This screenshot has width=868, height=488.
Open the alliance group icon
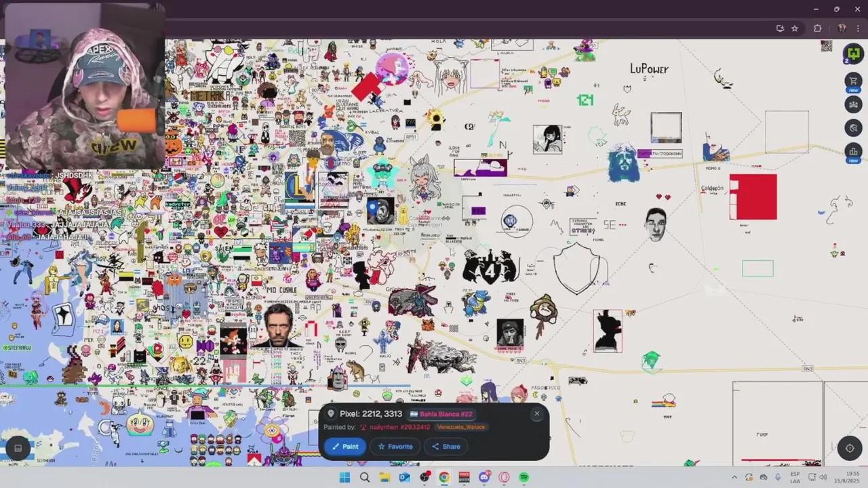[x=853, y=104]
